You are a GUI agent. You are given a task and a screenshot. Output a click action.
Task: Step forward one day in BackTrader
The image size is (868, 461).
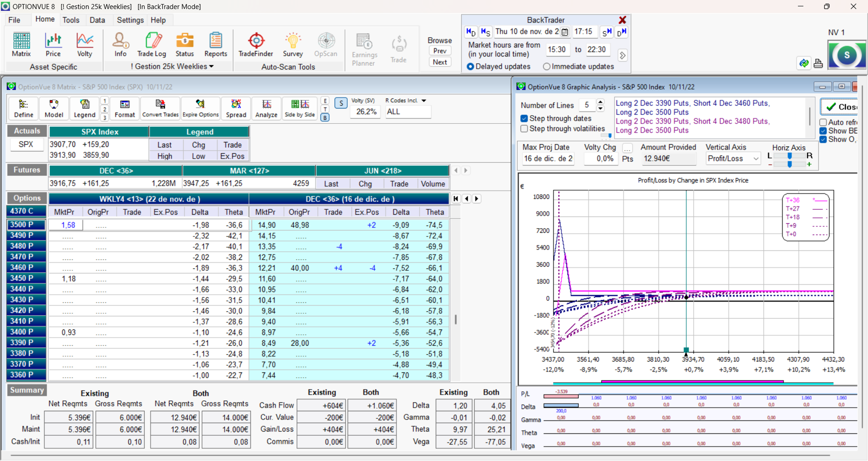pos(622,32)
